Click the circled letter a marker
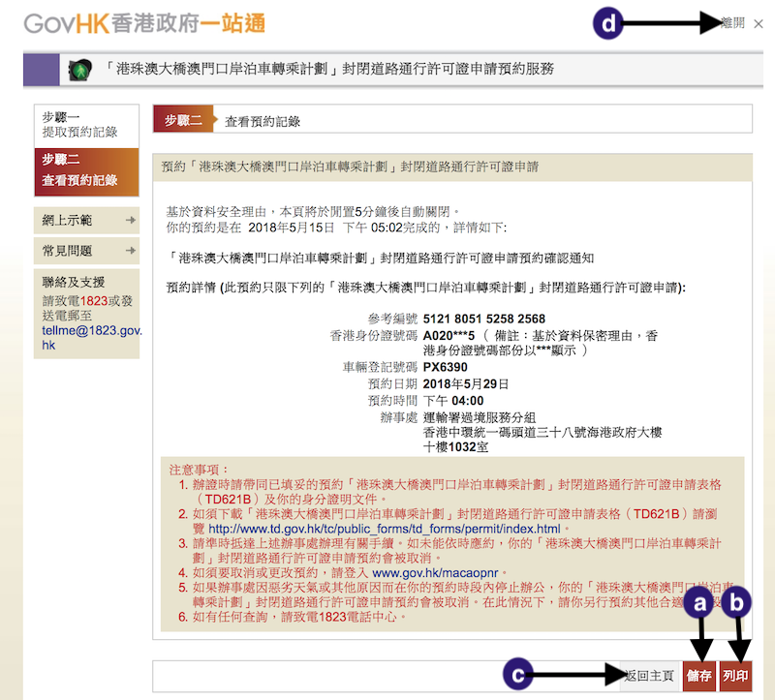The image size is (775, 700). click(697, 603)
